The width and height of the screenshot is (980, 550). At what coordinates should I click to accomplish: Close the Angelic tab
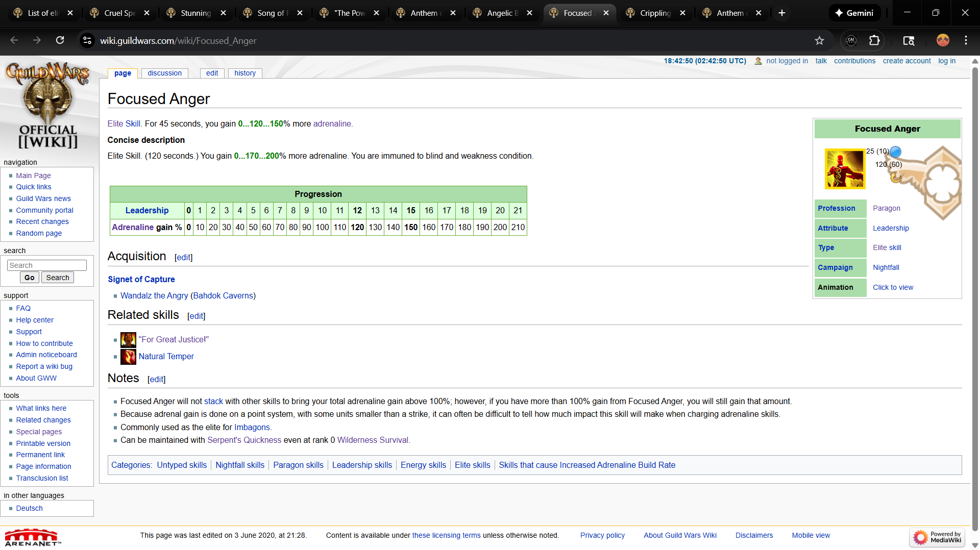529,13
